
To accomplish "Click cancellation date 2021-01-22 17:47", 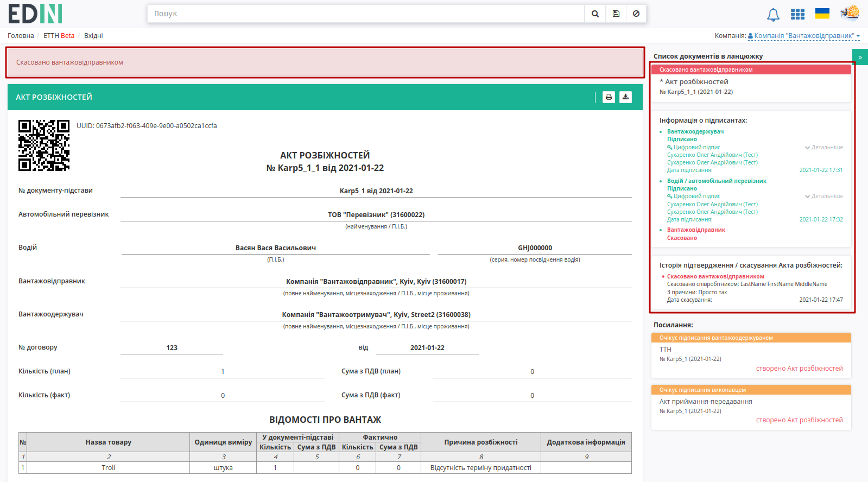I will click(x=821, y=300).
